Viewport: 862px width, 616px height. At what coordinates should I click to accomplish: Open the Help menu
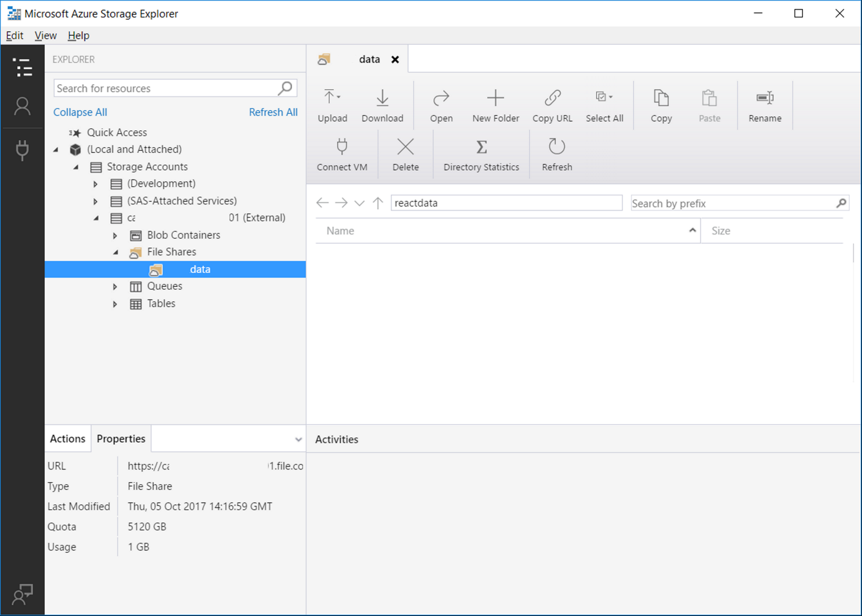78,35
